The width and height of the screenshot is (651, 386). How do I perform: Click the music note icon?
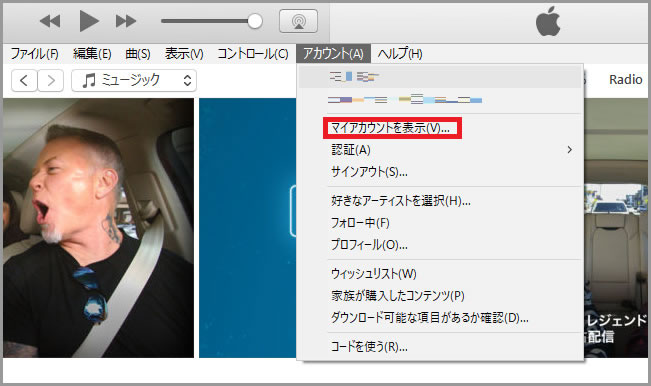88,80
